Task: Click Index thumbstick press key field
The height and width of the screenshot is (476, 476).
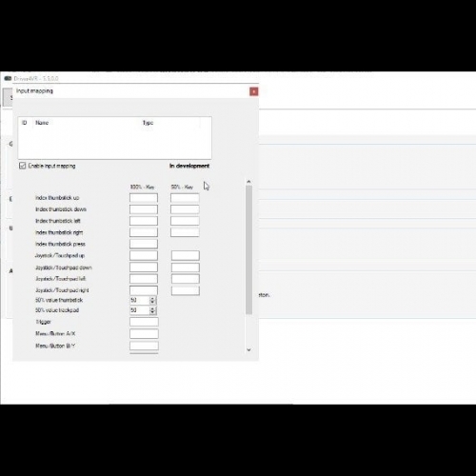Action: pos(144,244)
